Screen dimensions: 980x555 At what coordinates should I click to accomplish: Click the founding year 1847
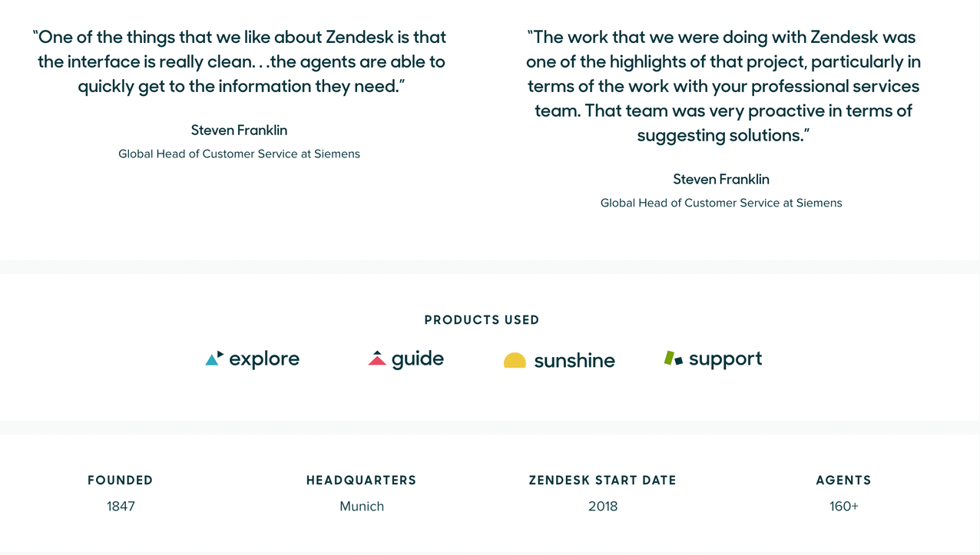pyautogui.click(x=121, y=507)
